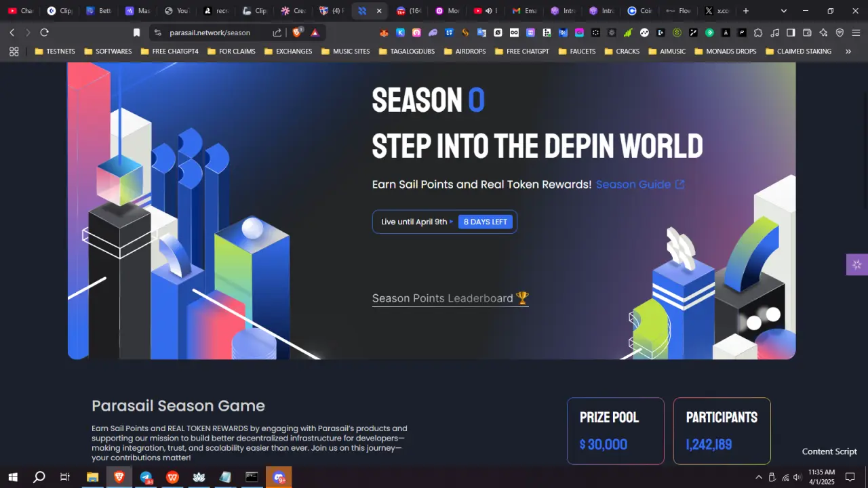The width and height of the screenshot is (868, 488).
Task: Open the site settings icon in address bar
Action: tap(157, 33)
